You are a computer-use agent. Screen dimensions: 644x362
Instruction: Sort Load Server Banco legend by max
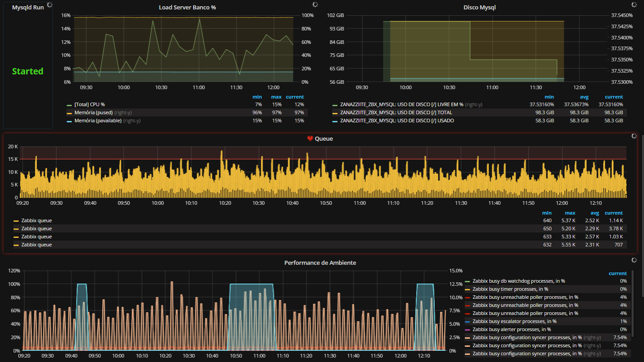pos(276,97)
